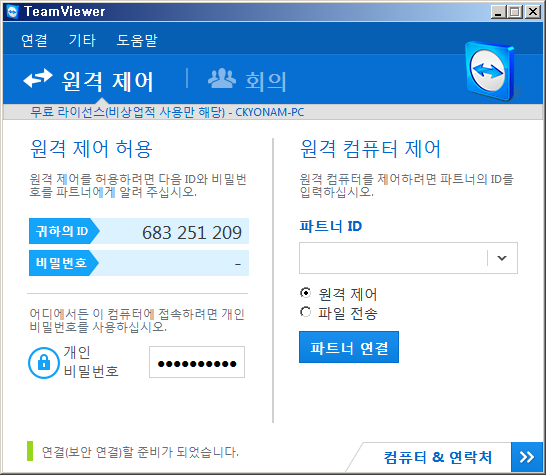This screenshot has height=475, width=546.
Task: Open the 연결 menu
Action: [34, 40]
